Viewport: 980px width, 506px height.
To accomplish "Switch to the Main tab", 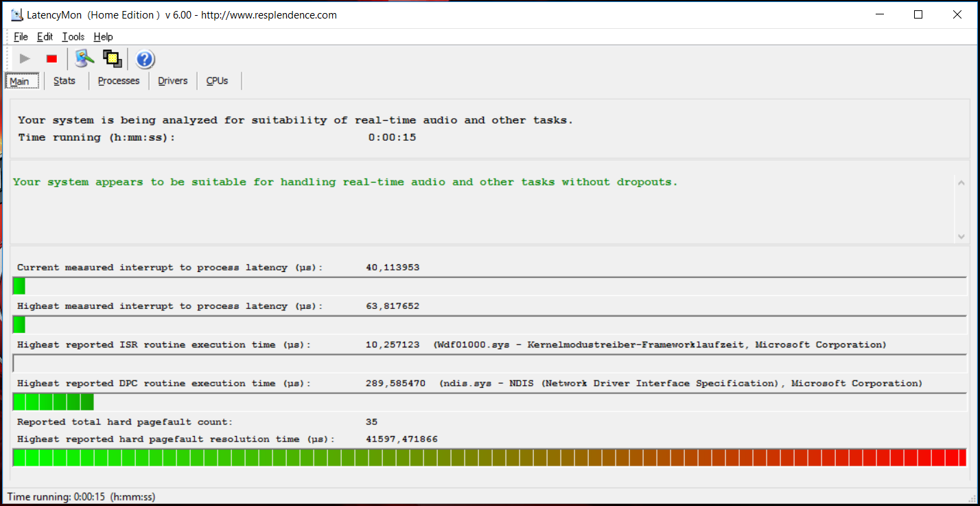I will pyautogui.click(x=20, y=81).
